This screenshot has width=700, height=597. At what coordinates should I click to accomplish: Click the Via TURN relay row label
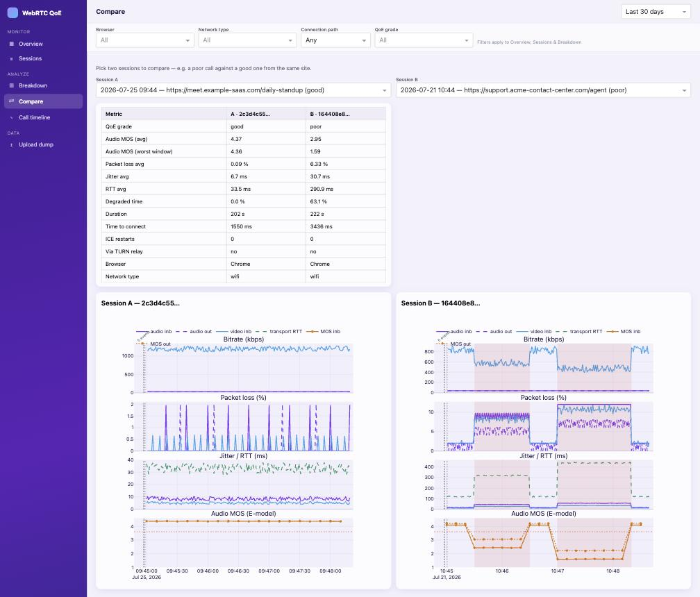[x=124, y=251]
